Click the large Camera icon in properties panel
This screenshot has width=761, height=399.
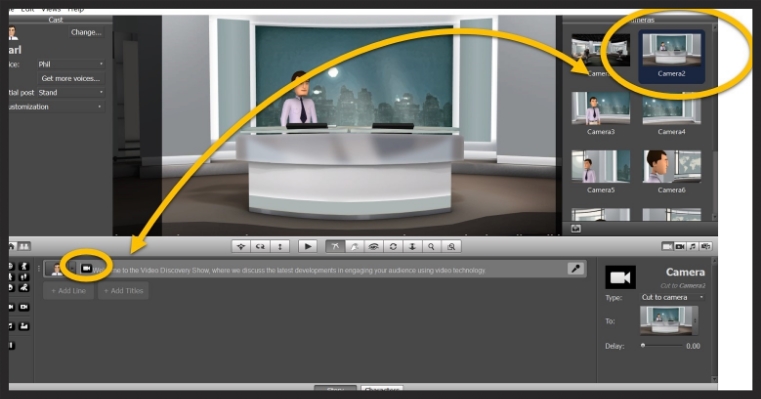[x=620, y=277]
